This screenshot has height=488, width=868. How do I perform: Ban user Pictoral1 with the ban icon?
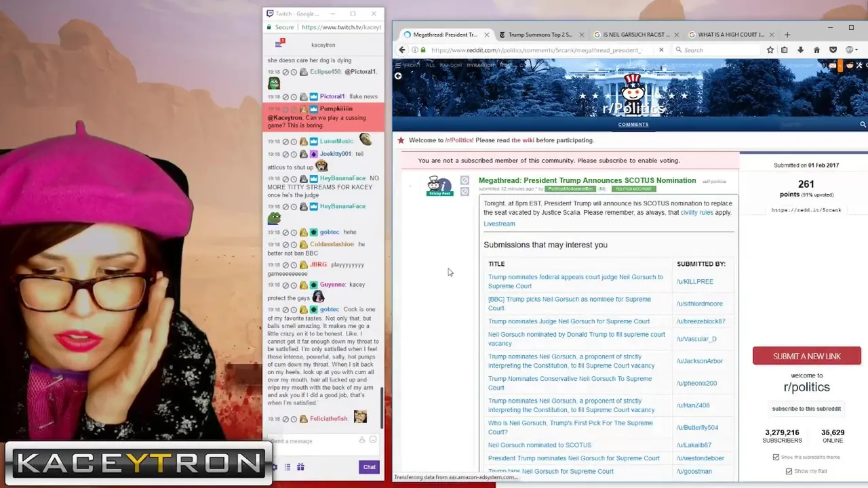(285, 97)
